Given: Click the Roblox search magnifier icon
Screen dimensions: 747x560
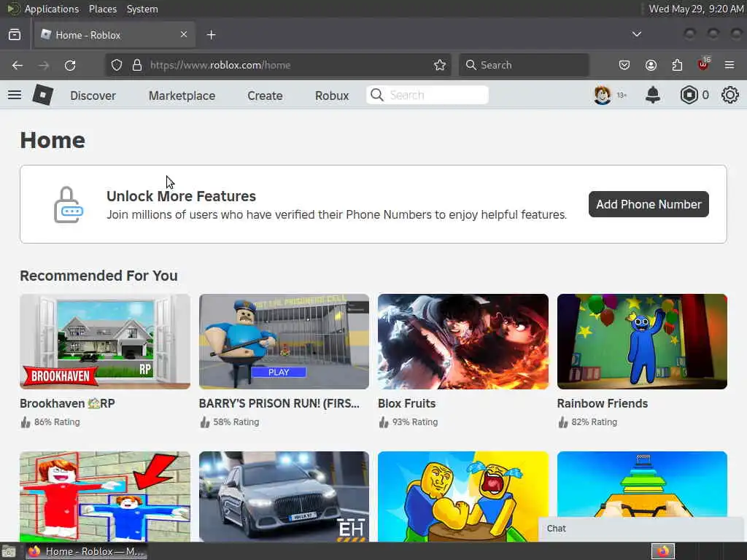Looking at the screenshot, I should tap(377, 96).
